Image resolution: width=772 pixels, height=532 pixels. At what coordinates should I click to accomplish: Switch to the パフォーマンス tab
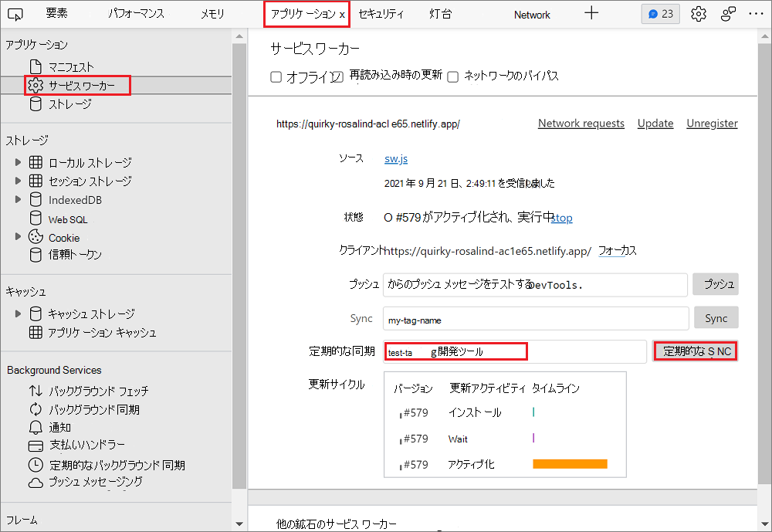click(136, 14)
